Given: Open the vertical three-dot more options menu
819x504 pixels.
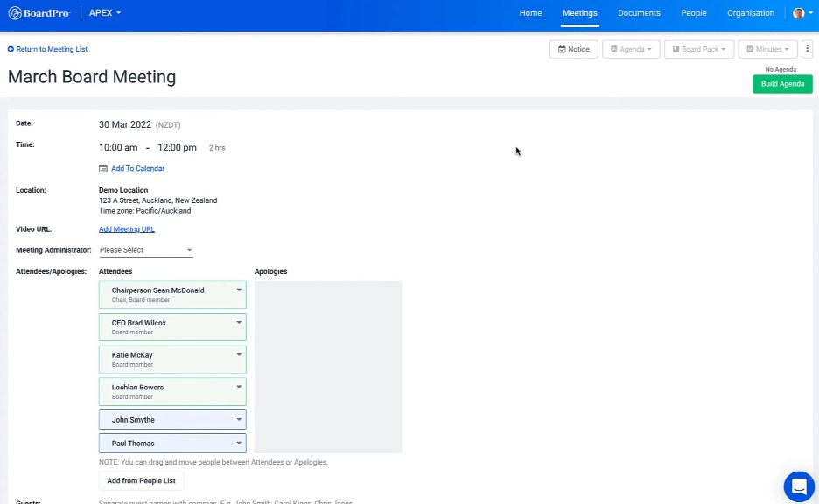Looking at the screenshot, I should 807,49.
